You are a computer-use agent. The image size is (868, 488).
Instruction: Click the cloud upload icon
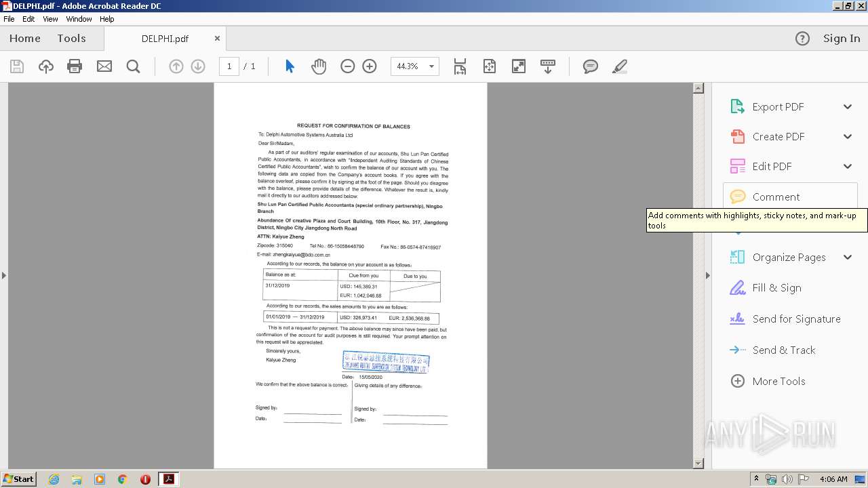(45, 66)
